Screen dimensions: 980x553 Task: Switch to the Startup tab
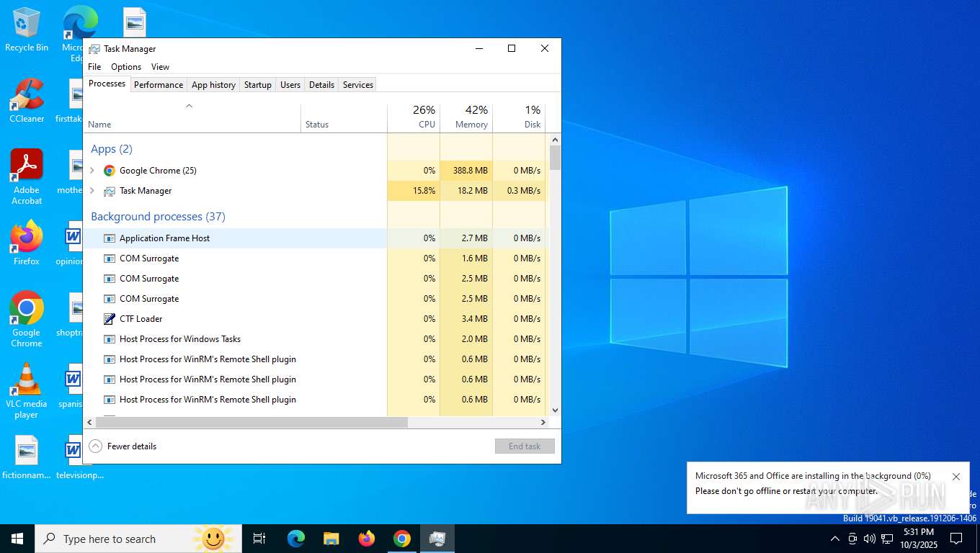pyautogui.click(x=257, y=85)
